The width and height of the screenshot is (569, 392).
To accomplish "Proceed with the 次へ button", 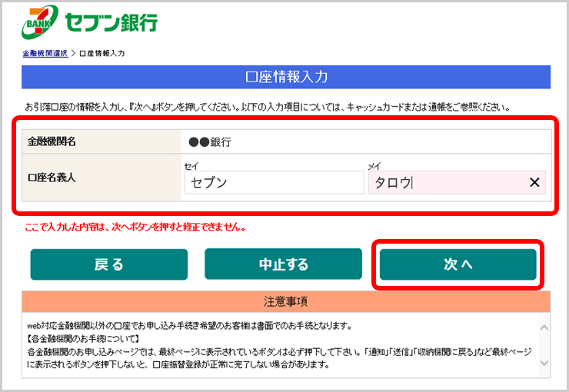I will pos(458,264).
